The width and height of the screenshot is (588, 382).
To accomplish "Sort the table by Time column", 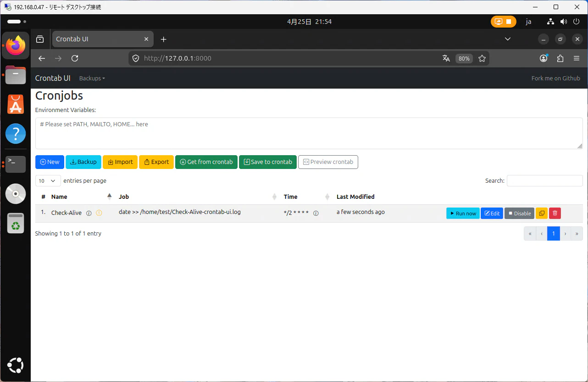I will (306, 197).
